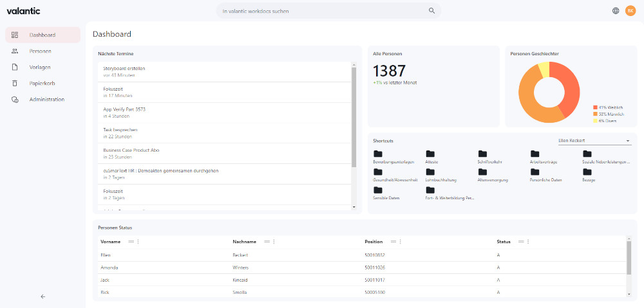644x308 pixels.
Task: Open the Lohnbuchhaltung folder shortcut
Action: [x=430, y=172]
